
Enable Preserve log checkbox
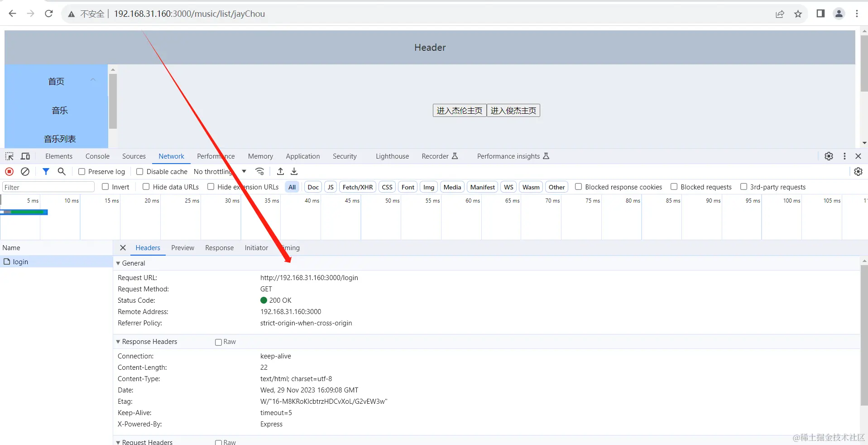pos(82,172)
